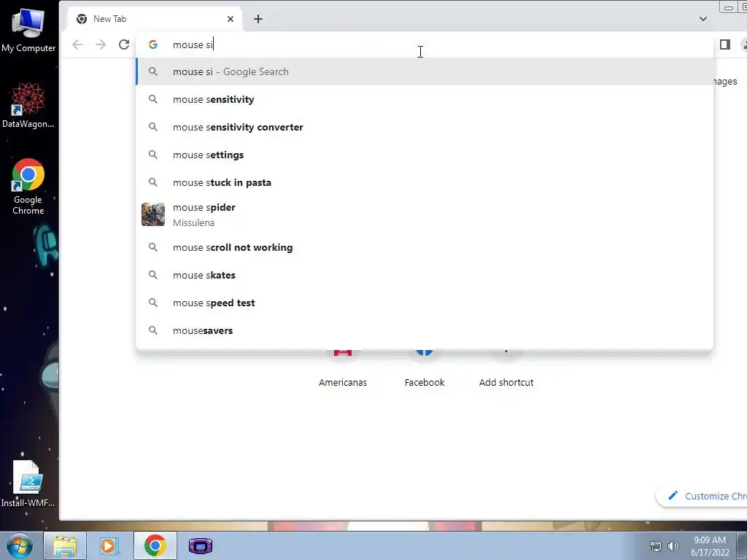
Task: Click the Chrome taskbar button
Action: click(155, 545)
